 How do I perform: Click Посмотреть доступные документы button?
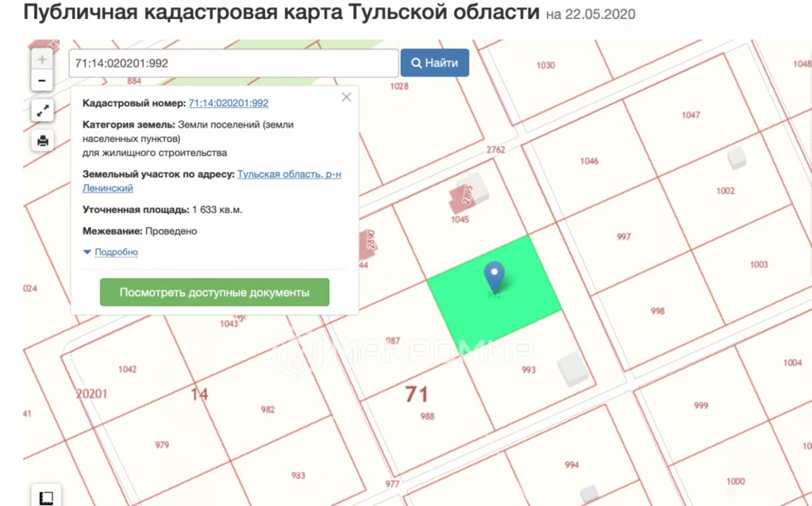[x=214, y=292]
